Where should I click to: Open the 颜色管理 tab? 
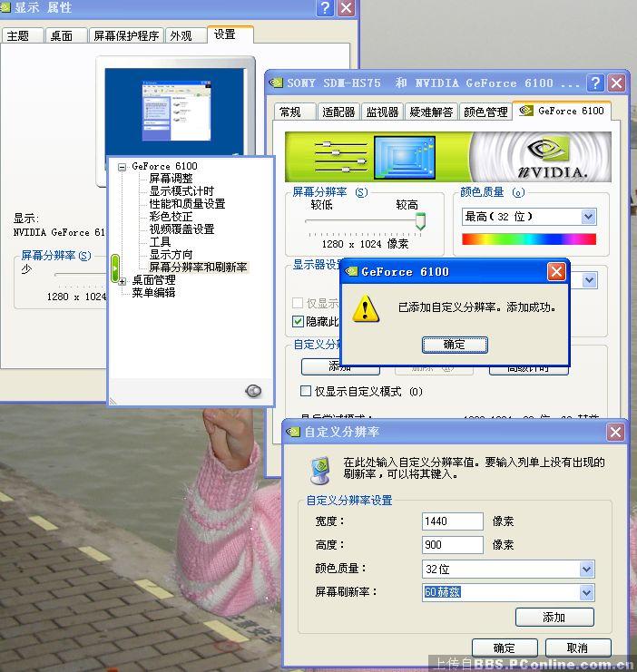485,112
